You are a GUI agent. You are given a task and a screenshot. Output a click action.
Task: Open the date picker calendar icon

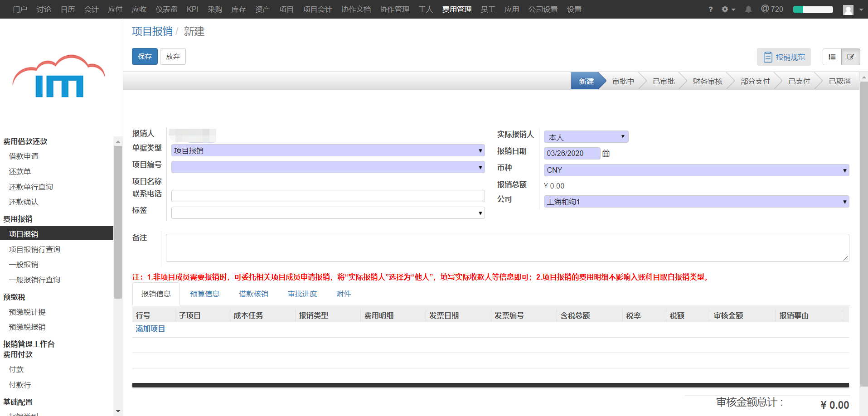point(606,154)
